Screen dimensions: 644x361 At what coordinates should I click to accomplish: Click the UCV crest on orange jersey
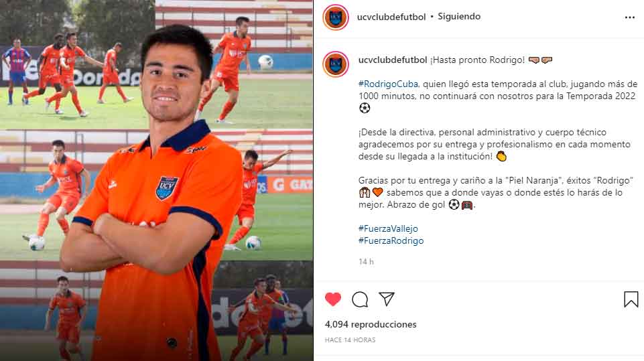point(167,188)
